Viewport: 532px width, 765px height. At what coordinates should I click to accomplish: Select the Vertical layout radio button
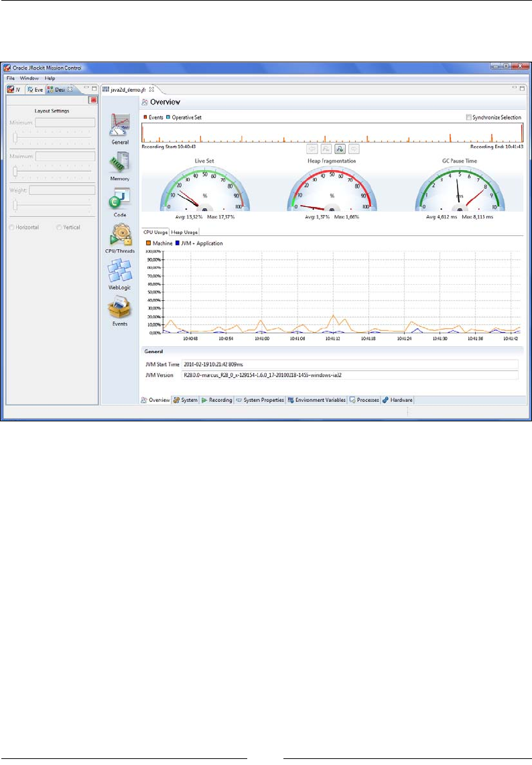59,227
